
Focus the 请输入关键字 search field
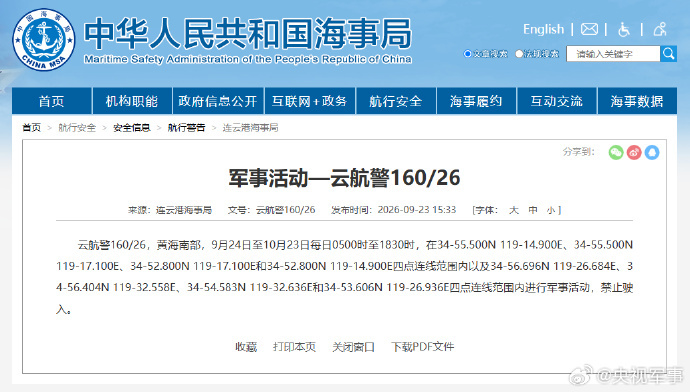tap(613, 54)
